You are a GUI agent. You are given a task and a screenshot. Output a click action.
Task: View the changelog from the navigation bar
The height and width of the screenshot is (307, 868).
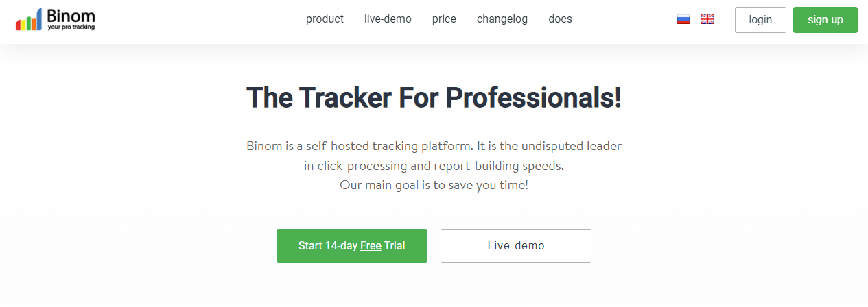[502, 19]
